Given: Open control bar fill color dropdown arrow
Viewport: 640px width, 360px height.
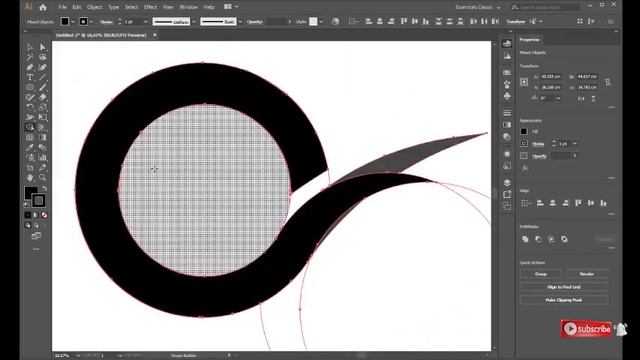Looking at the screenshot, I should pos(73,22).
